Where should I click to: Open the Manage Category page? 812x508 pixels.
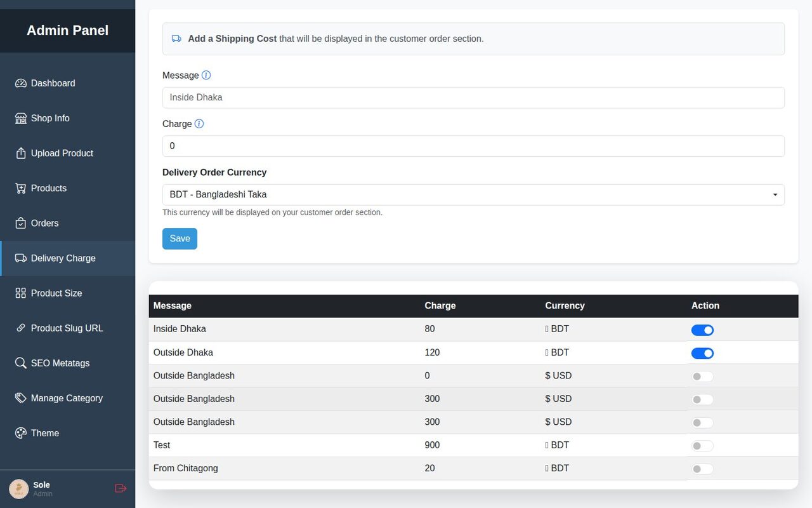[67, 398]
